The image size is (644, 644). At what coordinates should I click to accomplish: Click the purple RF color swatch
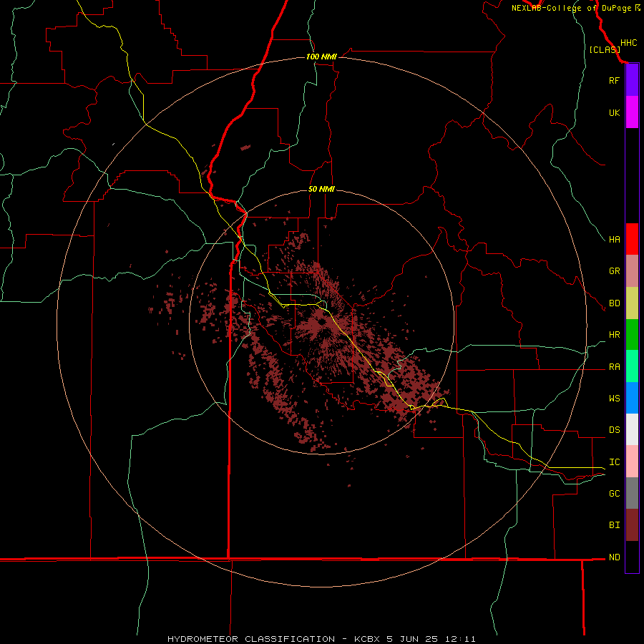[632, 80]
